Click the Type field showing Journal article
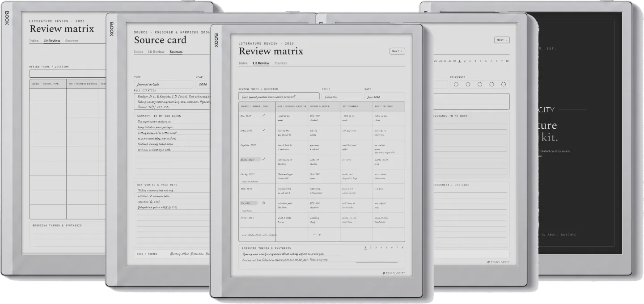Viewport: 644px width, 304px height. (164, 84)
